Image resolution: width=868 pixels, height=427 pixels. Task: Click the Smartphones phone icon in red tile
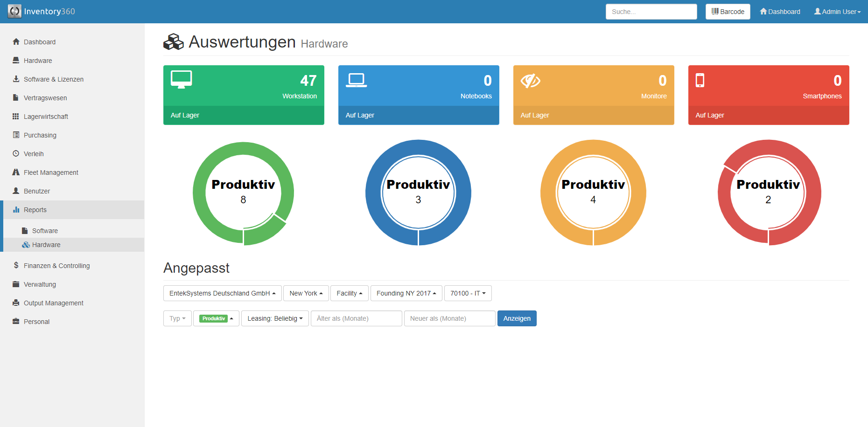click(700, 80)
